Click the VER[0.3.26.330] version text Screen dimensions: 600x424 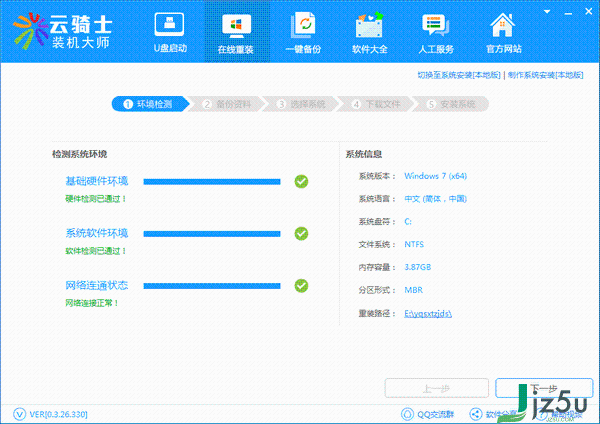point(58,414)
